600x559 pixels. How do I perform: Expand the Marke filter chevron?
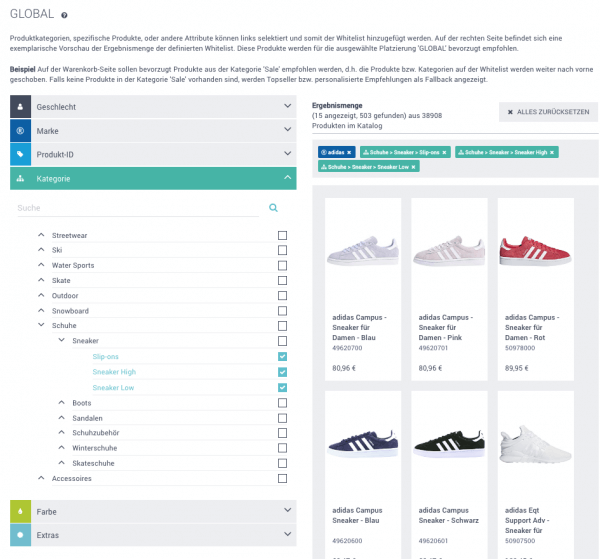click(287, 130)
